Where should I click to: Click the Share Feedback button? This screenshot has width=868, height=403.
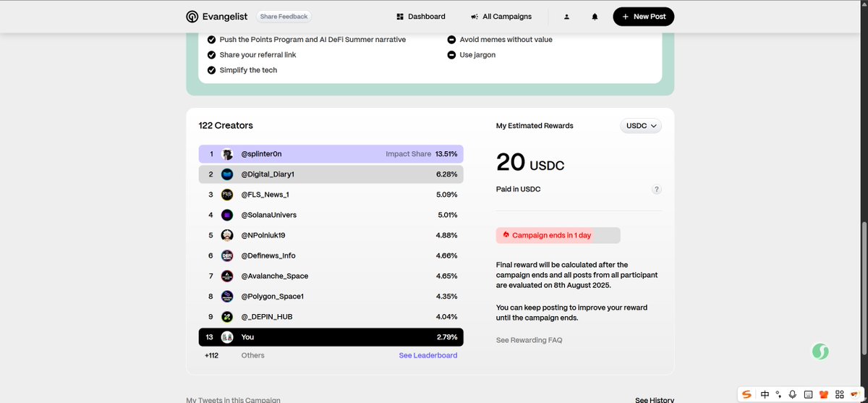pyautogui.click(x=284, y=17)
